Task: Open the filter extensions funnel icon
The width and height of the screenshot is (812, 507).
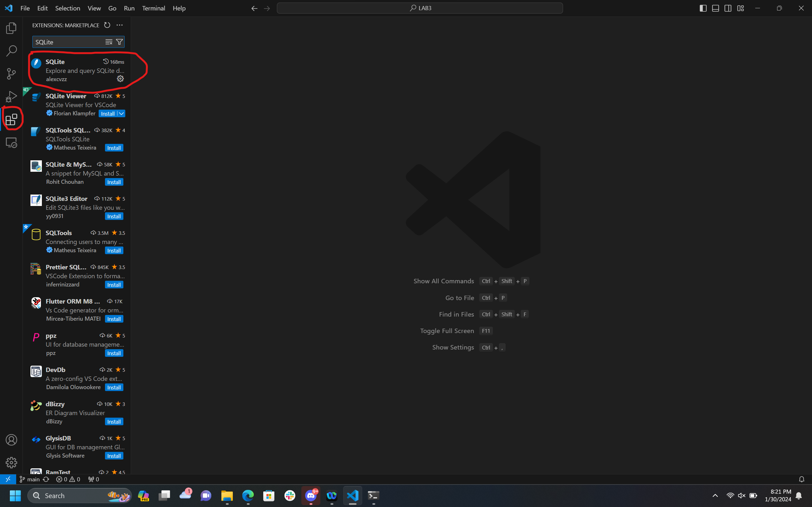Action: 119,42
